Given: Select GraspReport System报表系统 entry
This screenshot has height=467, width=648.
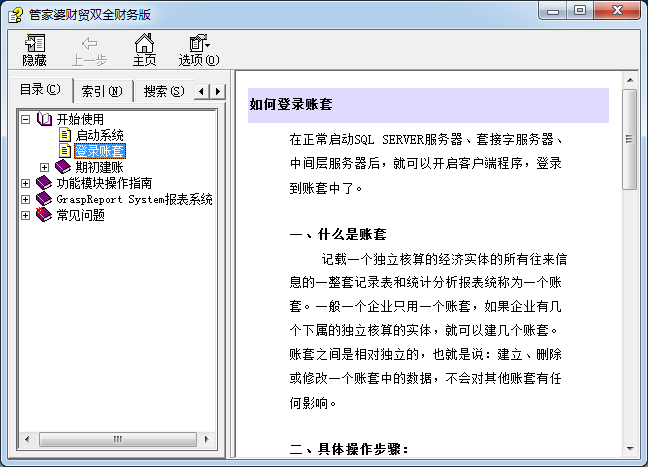Looking at the screenshot, I should [134, 199].
